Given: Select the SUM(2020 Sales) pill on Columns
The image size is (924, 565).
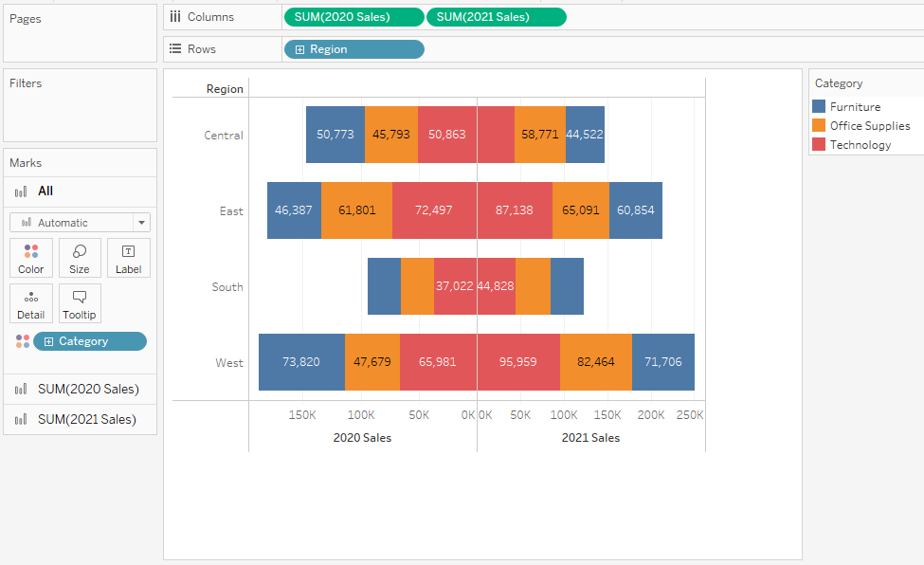Looking at the screenshot, I should (353, 16).
